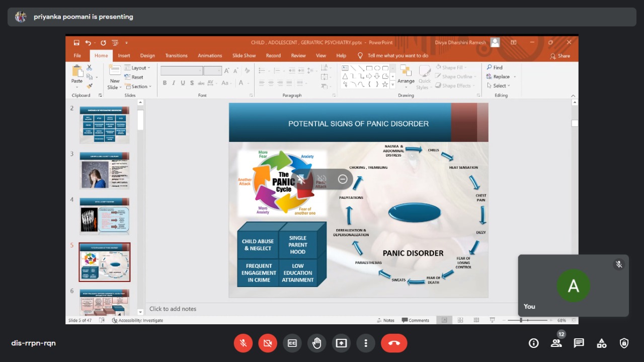
Task: Switch to Slide Sorter view icon
Action: point(460,320)
